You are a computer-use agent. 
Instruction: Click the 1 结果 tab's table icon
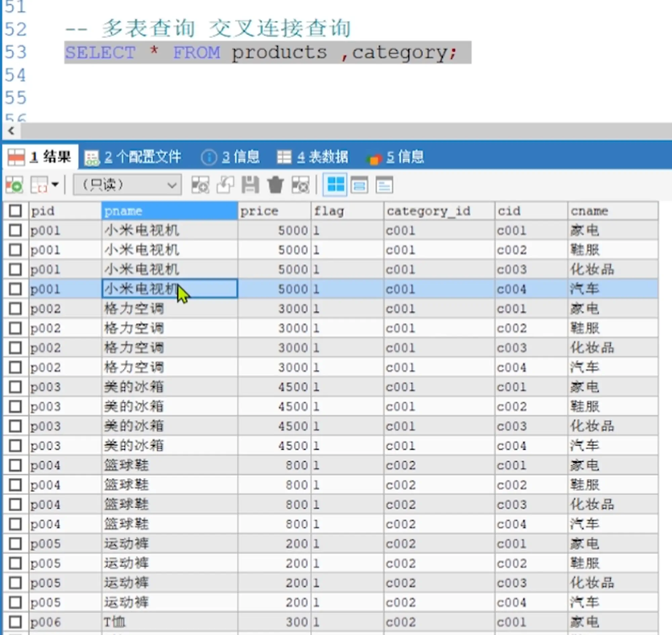(x=16, y=157)
